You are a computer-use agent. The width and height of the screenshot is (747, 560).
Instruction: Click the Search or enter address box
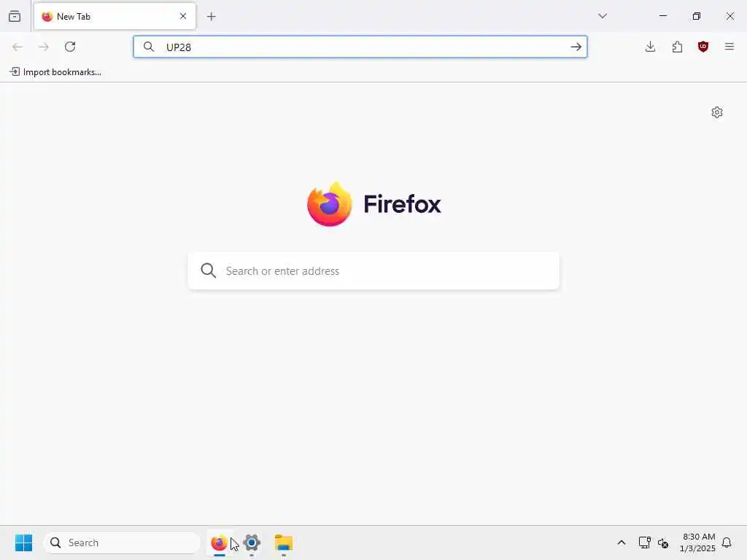pos(373,271)
